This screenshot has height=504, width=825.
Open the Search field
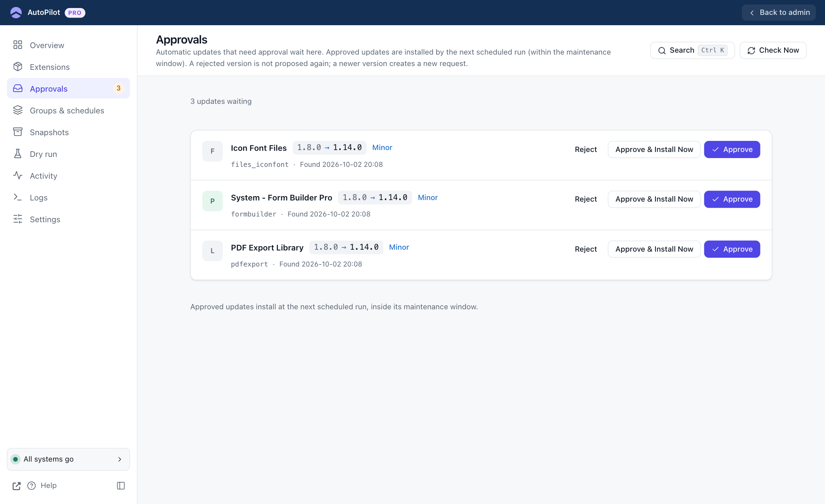[x=692, y=50]
